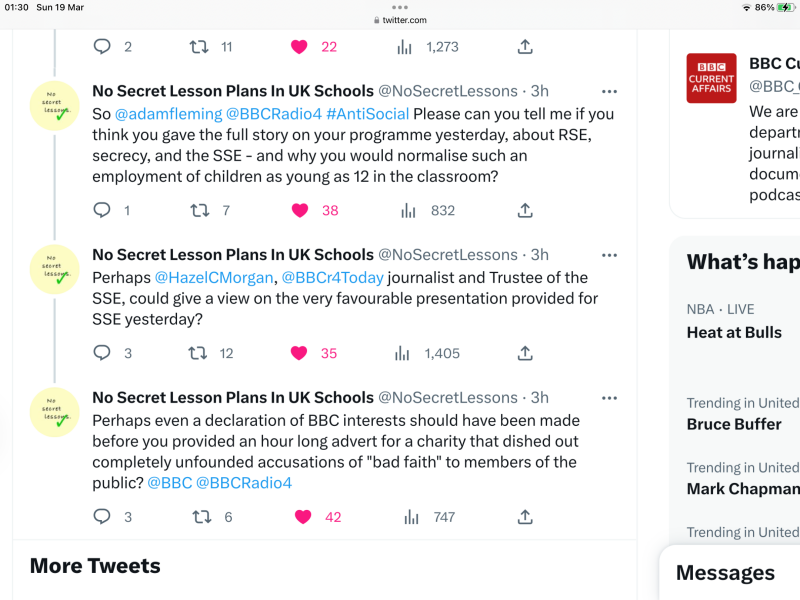Reply to the BBC interests declaration tweet
Screen dimensions: 800x600
click(x=102, y=517)
